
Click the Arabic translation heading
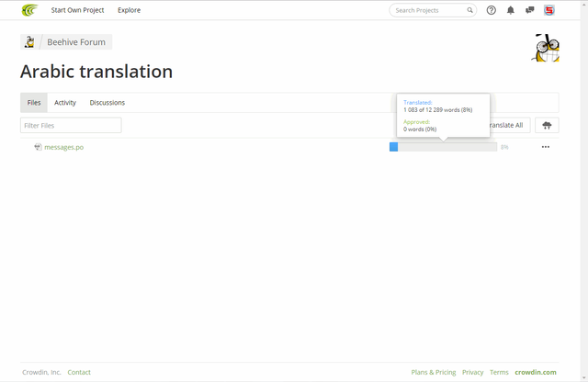[x=96, y=72]
